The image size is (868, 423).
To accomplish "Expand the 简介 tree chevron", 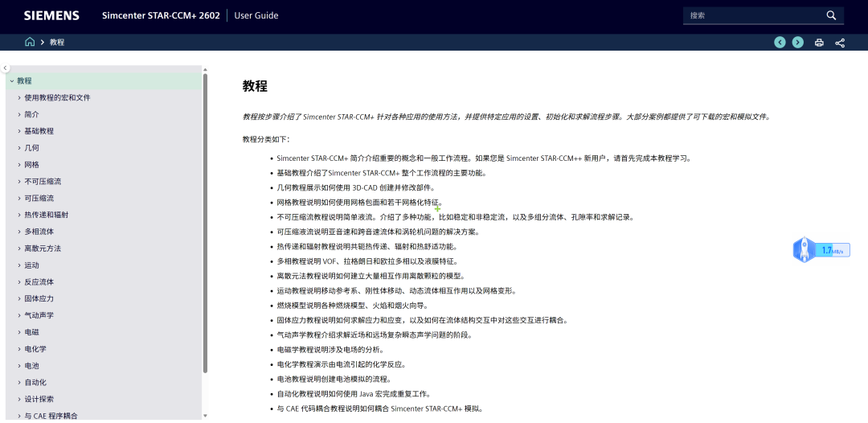I will 19,114.
